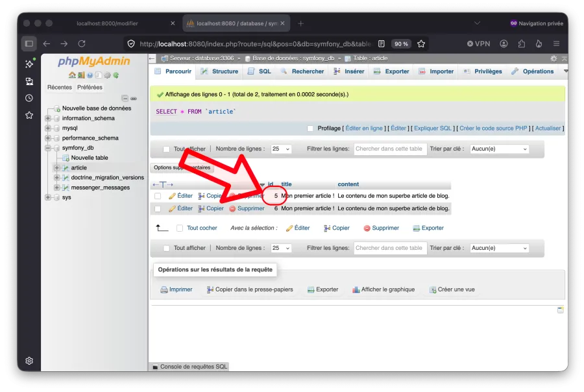Open synced tabs icon in browser sidebar
The height and width of the screenshot is (392, 584).
29,81
